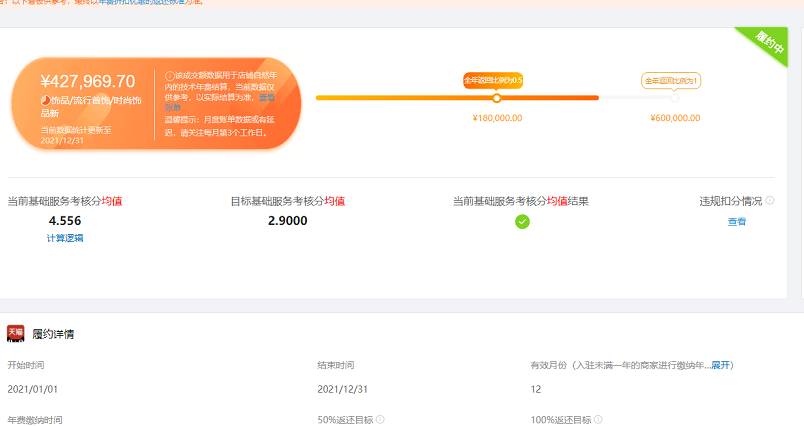Click the 天猫 logo icon beside 履约详情
804x426 pixels.
[x=15, y=333]
